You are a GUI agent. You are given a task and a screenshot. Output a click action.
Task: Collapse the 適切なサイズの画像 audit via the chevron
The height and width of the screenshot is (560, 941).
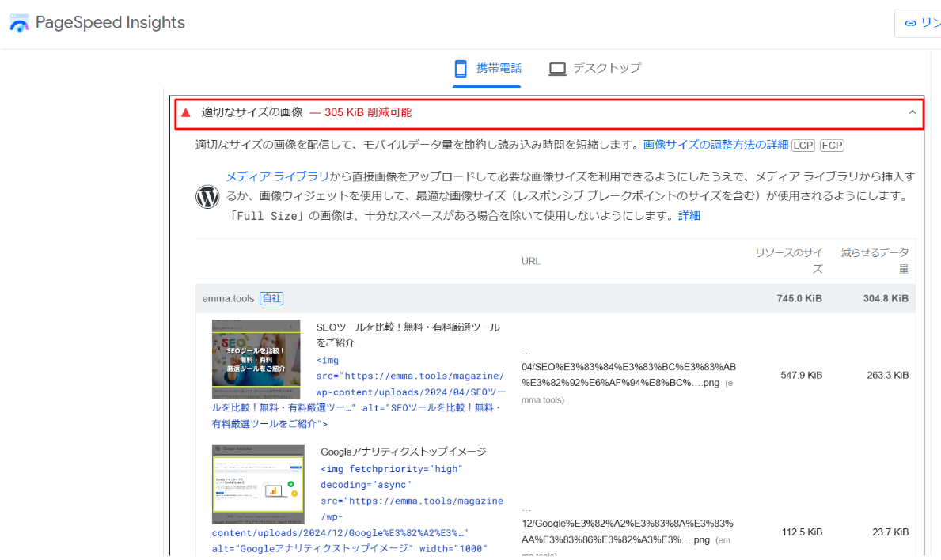912,113
